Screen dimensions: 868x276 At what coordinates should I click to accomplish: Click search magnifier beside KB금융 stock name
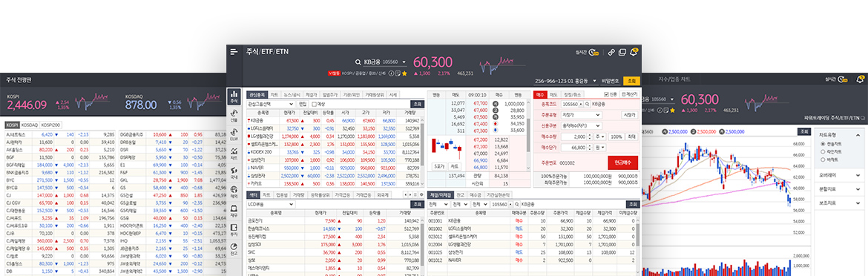[358, 62]
